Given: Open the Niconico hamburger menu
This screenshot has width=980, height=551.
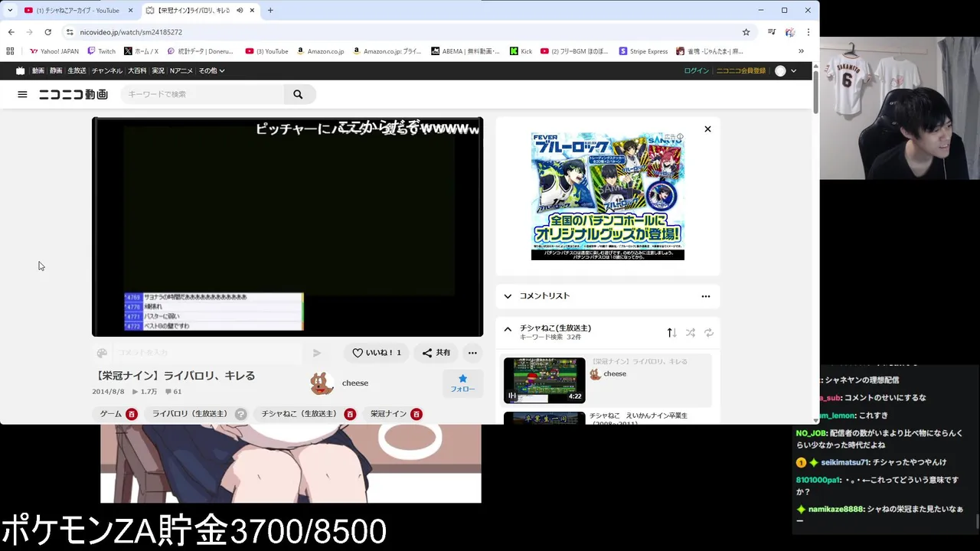Looking at the screenshot, I should pyautogui.click(x=22, y=94).
